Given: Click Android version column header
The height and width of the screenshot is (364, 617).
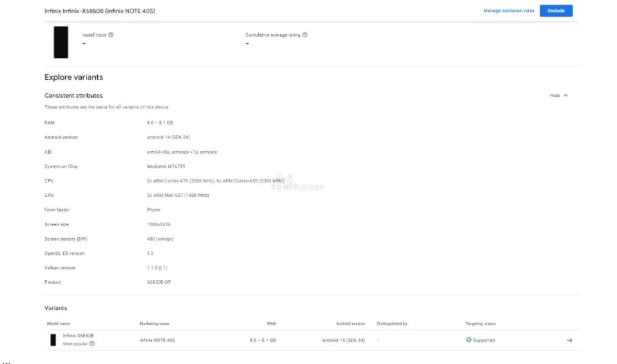Looking at the screenshot, I should point(350,323).
